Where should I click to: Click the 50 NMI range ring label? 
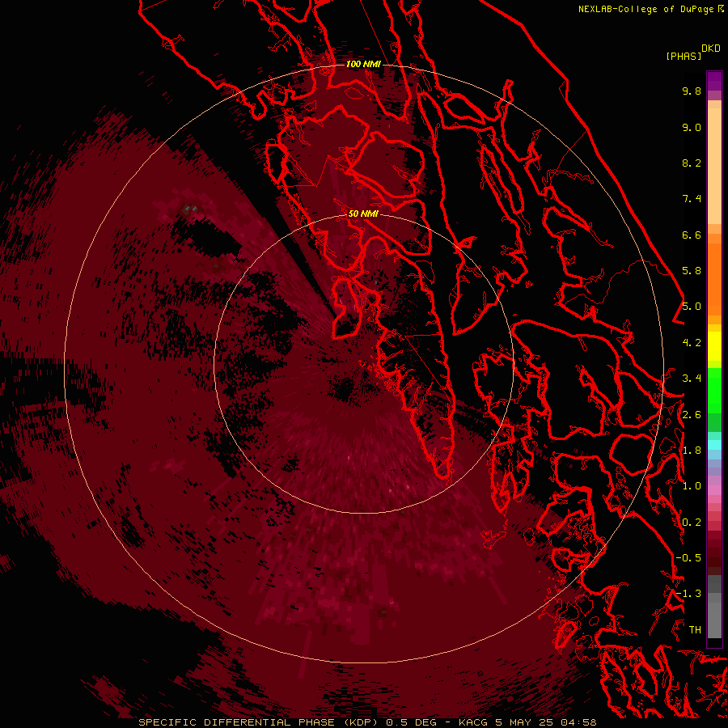[363, 214]
